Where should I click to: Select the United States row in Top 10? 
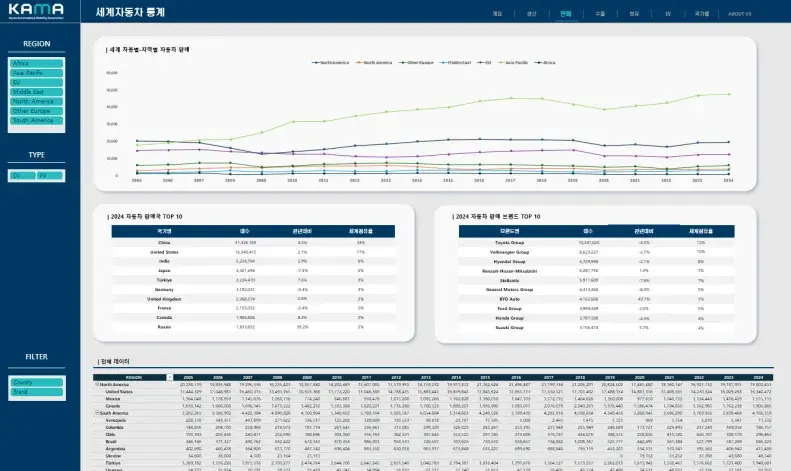pyautogui.click(x=253, y=252)
